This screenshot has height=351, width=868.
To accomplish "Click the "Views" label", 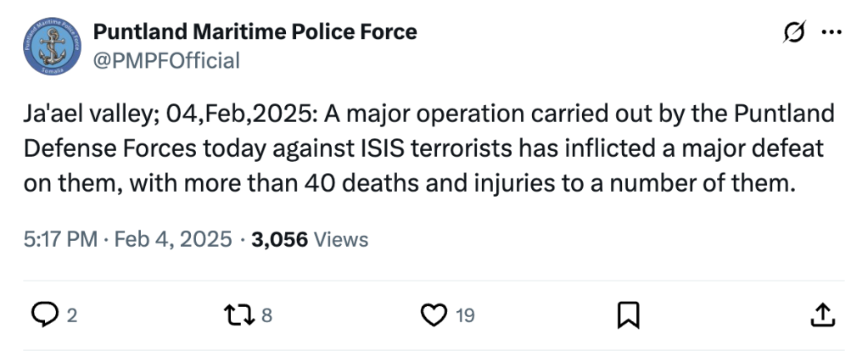I will (341, 239).
